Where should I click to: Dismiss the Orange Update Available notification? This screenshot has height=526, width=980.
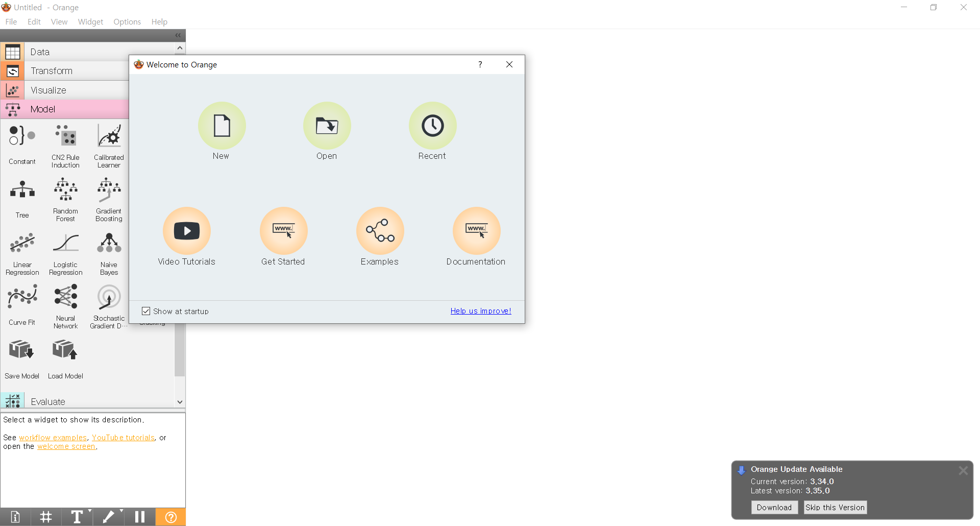point(963,470)
